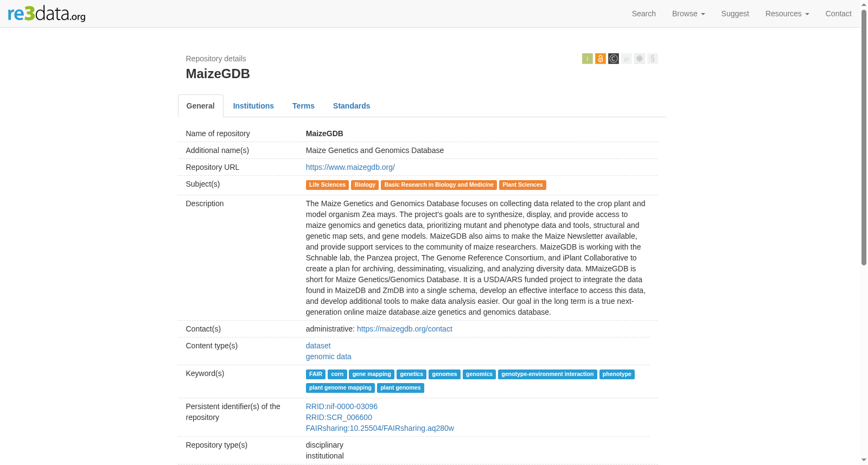Switch to the Terms tab
The height and width of the screenshot is (465, 868).
pyautogui.click(x=303, y=106)
